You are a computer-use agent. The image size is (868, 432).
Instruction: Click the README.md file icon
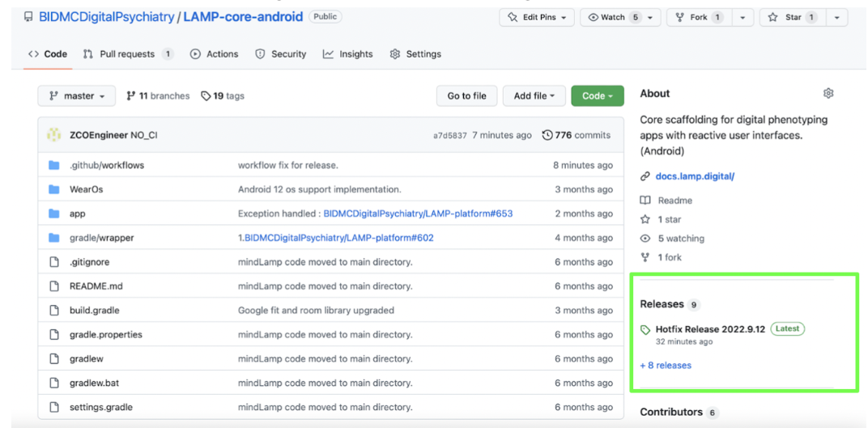(53, 286)
